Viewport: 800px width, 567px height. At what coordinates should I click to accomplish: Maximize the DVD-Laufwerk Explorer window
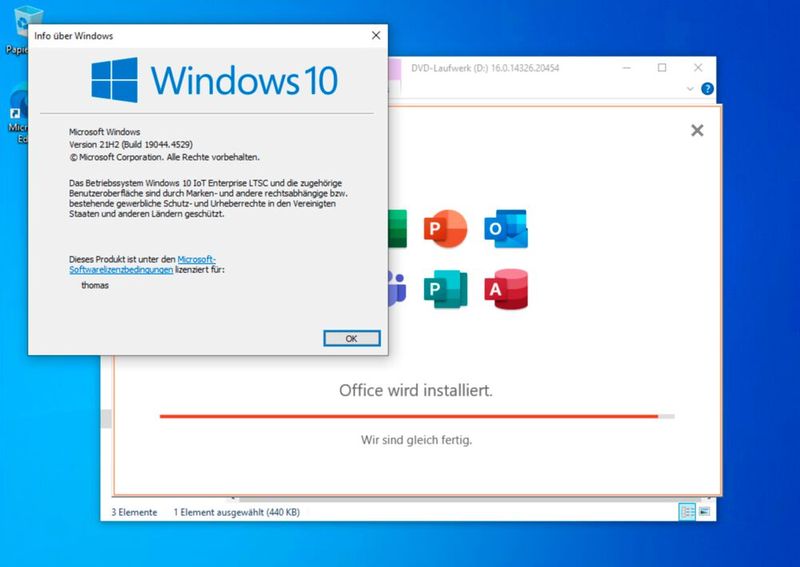pyautogui.click(x=662, y=67)
